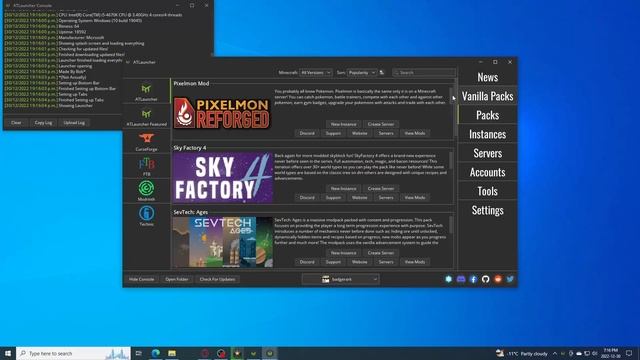Open the Sort Popularity dropdown

coord(362,72)
